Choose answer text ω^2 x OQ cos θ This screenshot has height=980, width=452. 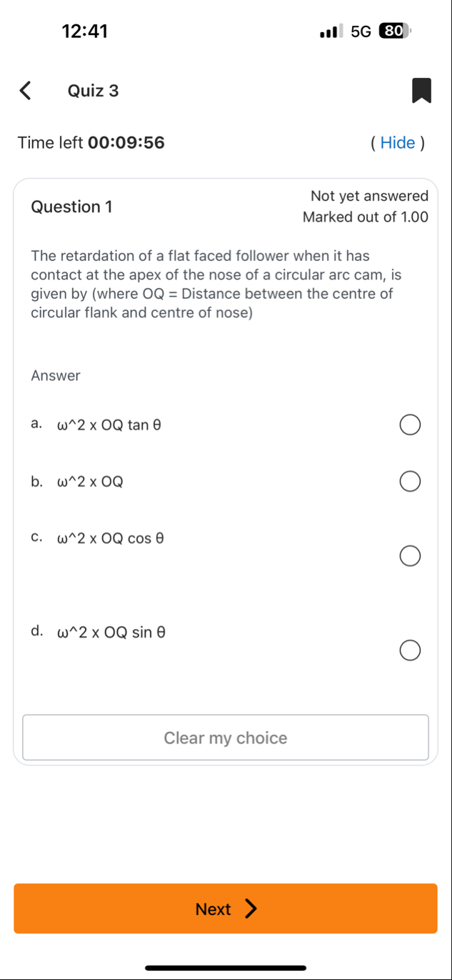[x=111, y=538]
